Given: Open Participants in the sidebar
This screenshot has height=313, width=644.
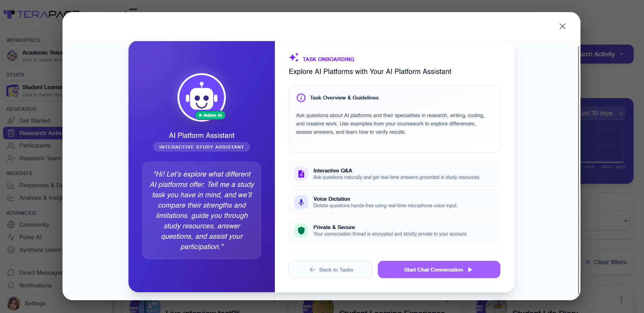Looking at the screenshot, I should click(x=35, y=145).
